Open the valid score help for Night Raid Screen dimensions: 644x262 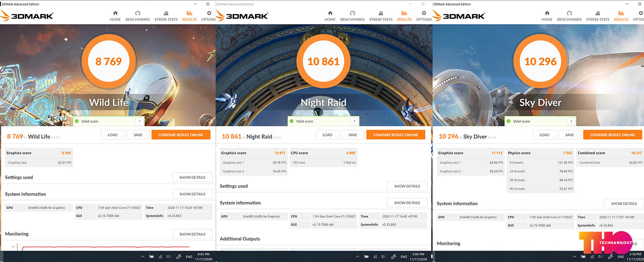pos(354,121)
